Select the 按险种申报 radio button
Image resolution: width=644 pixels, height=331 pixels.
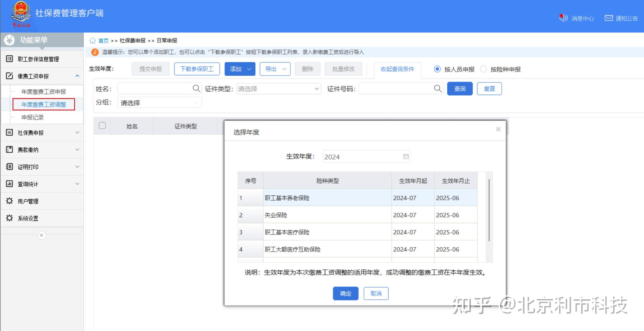coord(483,69)
